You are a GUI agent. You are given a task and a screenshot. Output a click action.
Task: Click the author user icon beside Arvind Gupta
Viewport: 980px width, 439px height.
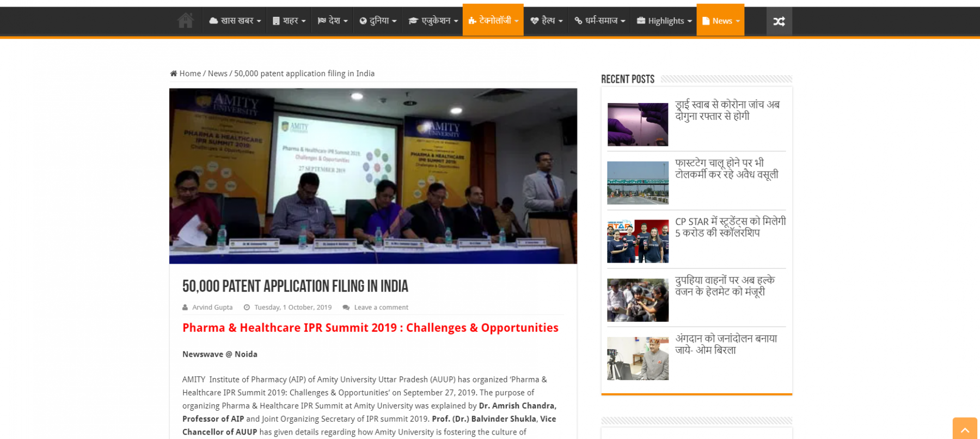point(185,308)
